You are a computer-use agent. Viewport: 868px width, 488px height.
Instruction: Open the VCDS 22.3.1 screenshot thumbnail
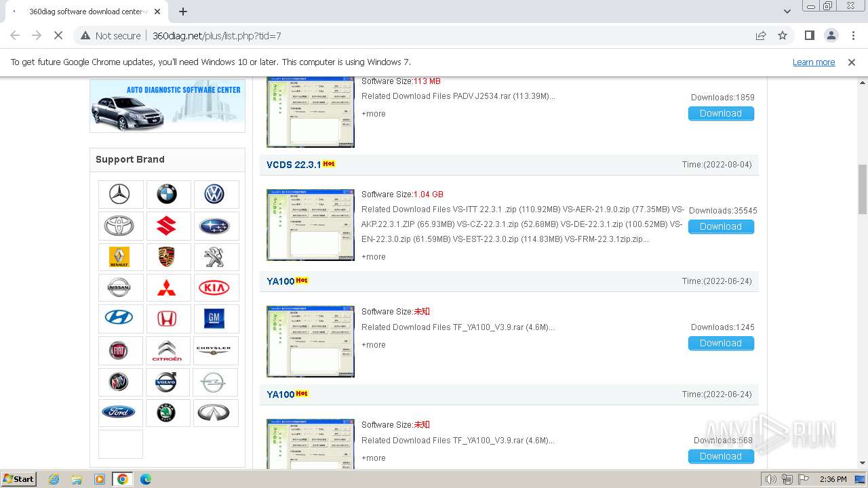click(x=311, y=225)
